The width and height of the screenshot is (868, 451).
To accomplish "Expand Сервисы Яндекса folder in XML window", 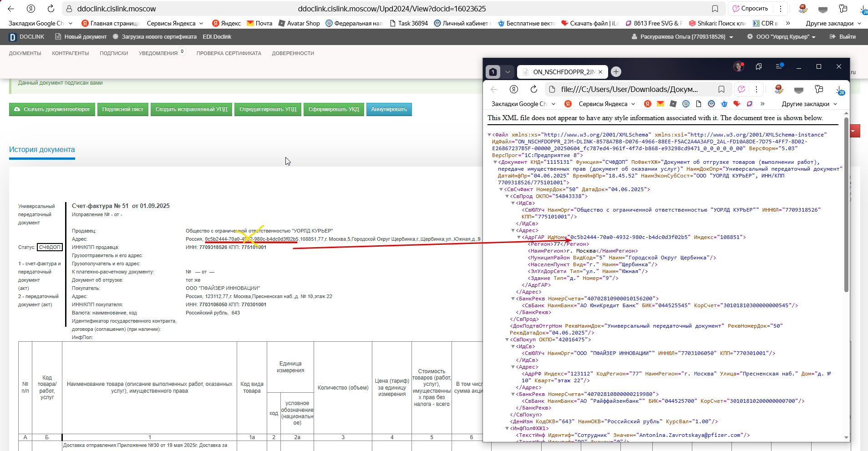I will pyautogui.click(x=607, y=104).
